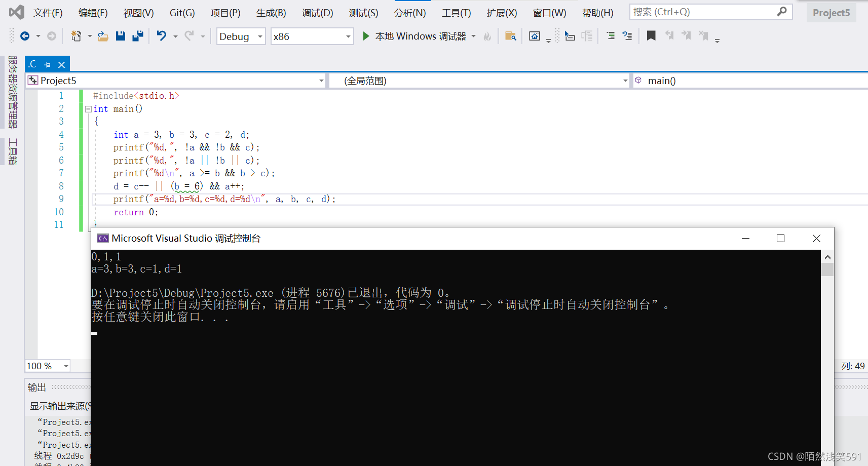The height and width of the screenshot is (466, 868).
Task: Click the search magnifier icon
Action: tap(782, 12)
